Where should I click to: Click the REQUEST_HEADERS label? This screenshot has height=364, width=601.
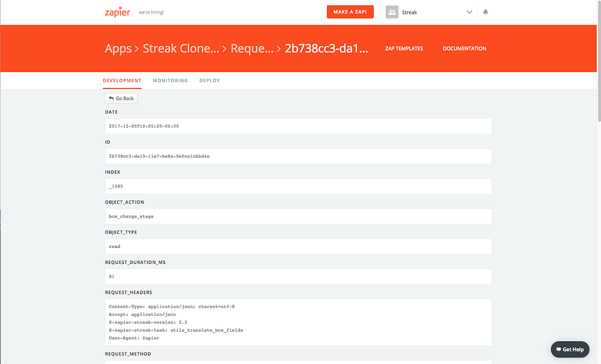(x=129, y=292)
